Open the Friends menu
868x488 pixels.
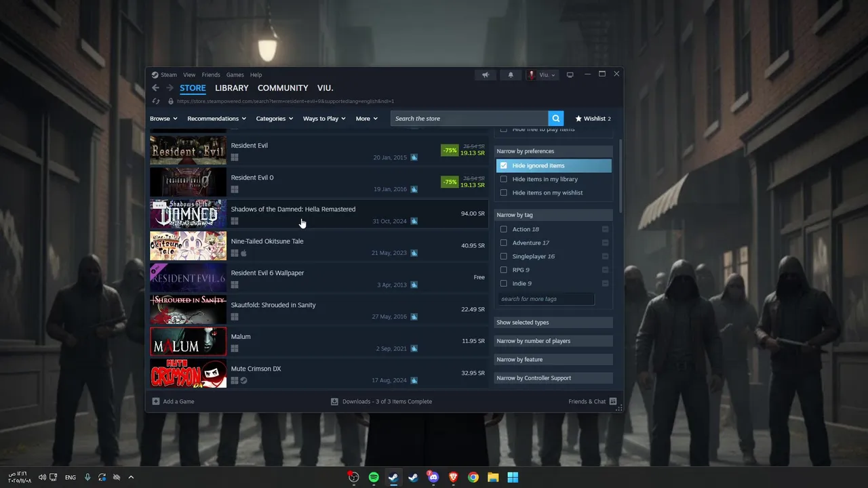(x=211, y=75)
